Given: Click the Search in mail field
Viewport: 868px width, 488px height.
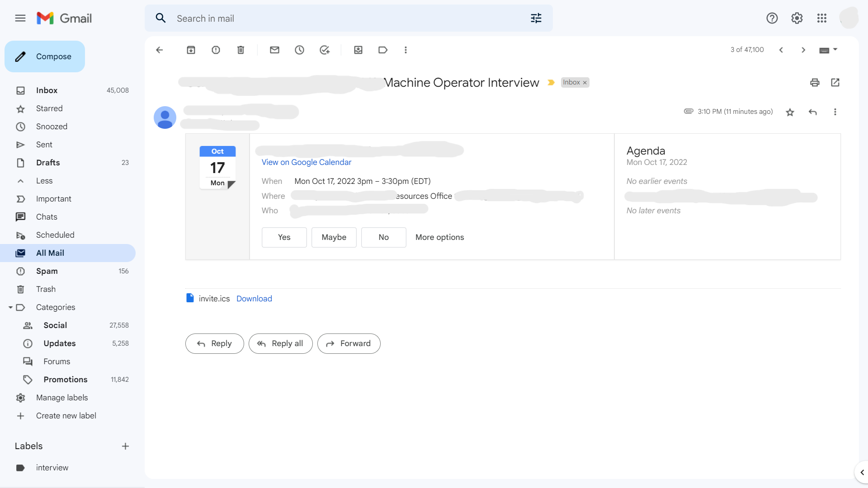Looking at the screenshot, I should coord(348,18).
